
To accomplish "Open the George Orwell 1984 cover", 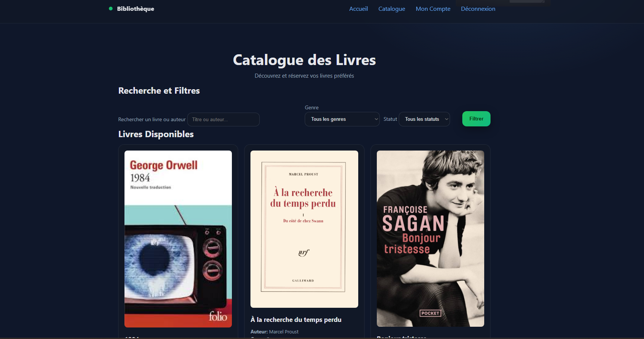I will (x=178, y=239).
